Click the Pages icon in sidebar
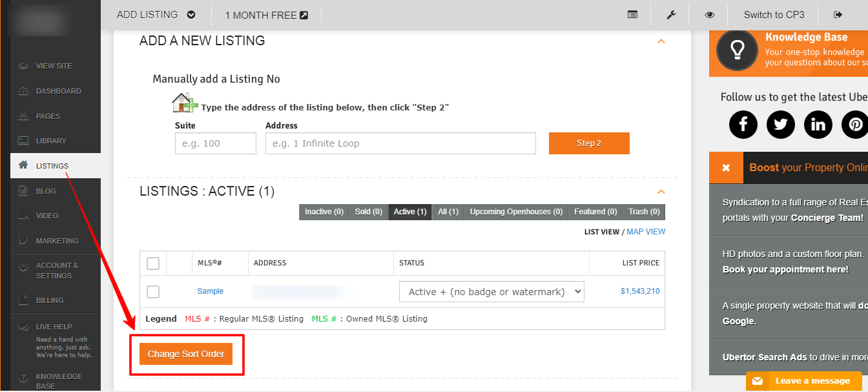This screenshot has width=868, height=392. tap(23, 116)
